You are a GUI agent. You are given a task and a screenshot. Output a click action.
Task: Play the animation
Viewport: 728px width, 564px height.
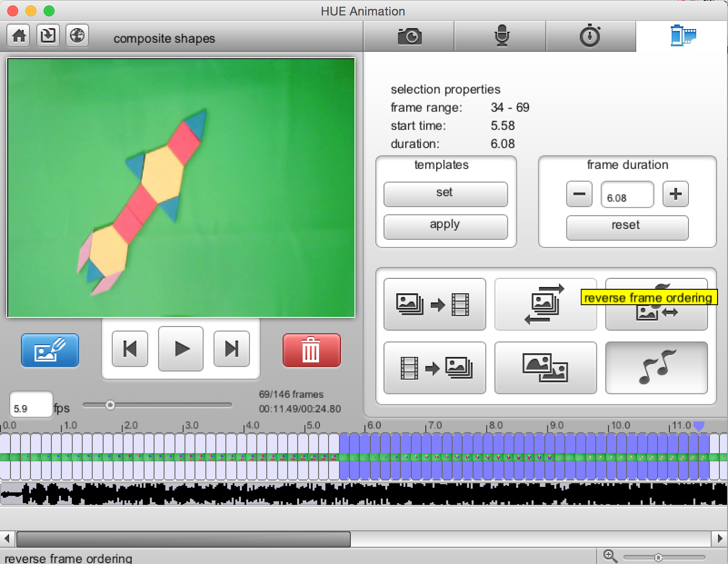(x=181, y=349)
